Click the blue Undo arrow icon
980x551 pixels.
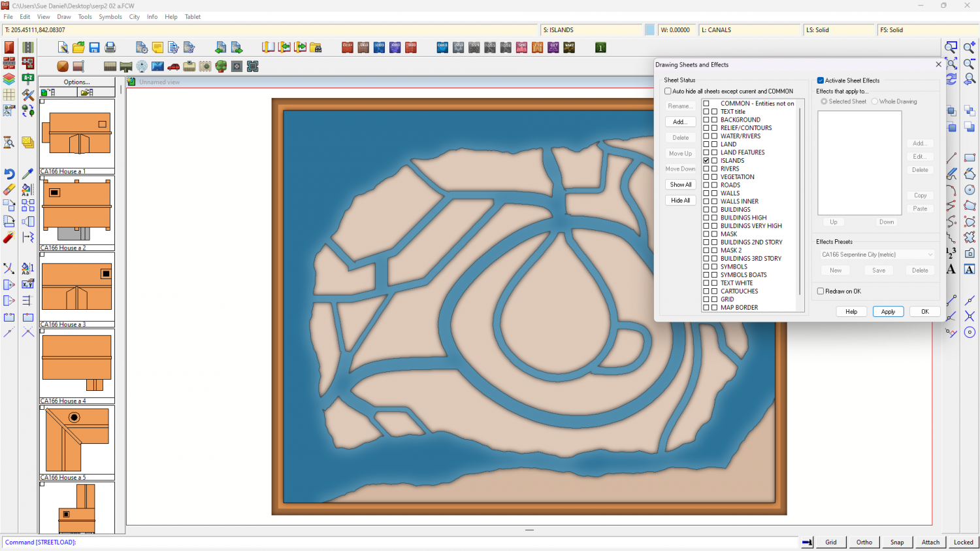[9, 174]
